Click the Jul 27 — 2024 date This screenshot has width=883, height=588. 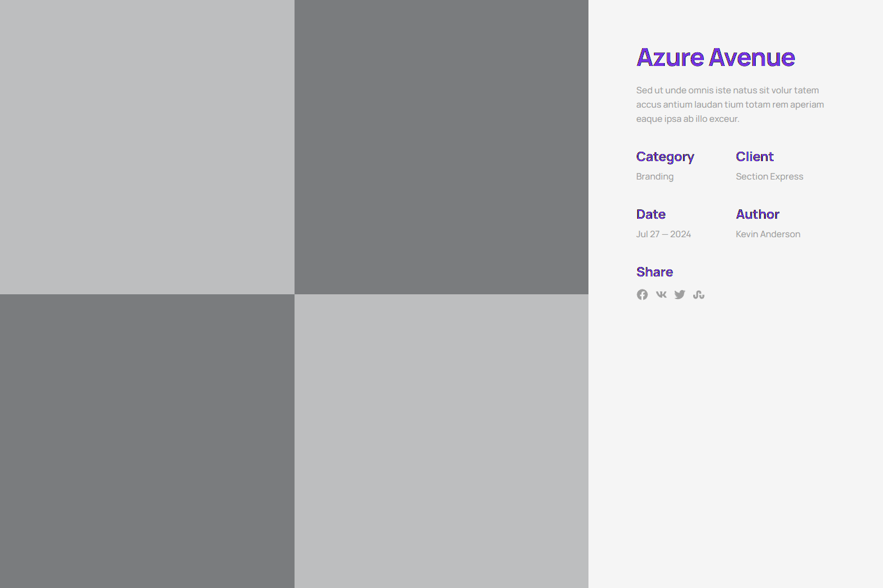tap(663, 234)
